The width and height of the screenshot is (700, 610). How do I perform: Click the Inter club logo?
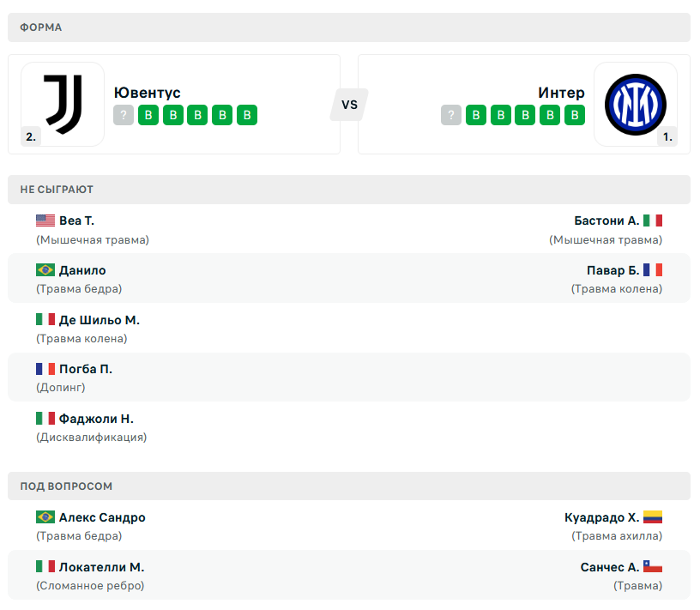pyautogui.click(x=636, y=105)
